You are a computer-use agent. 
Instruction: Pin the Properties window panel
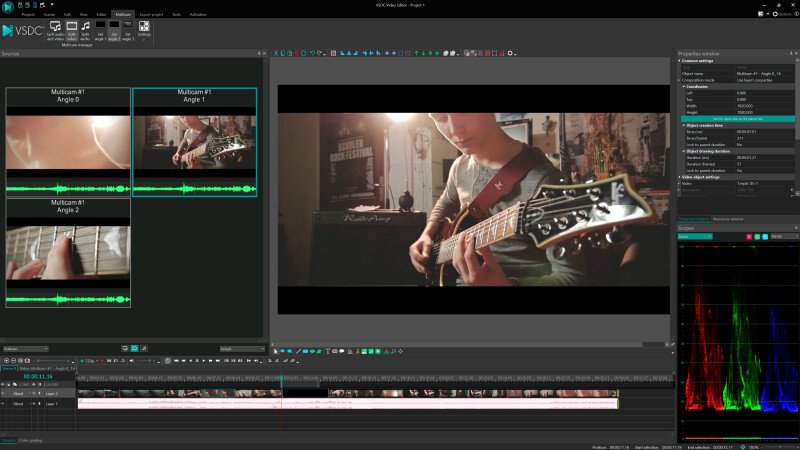click(x=791, y=54)
